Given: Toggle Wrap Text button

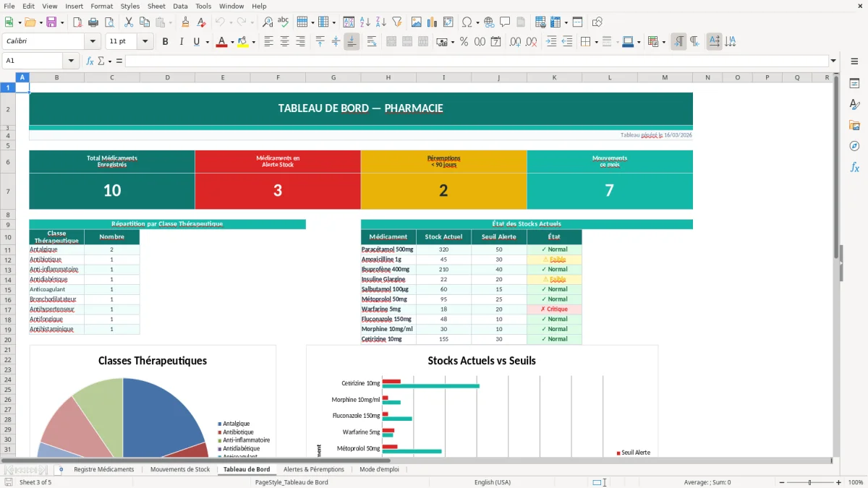Looking at the screenshot, I should pos(372,42).
